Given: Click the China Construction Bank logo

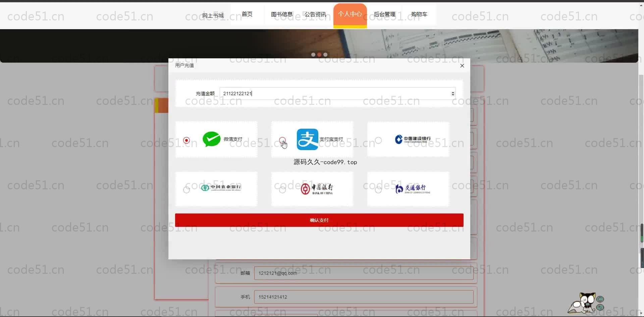Looking at the screenshot, I should point(413,139).
